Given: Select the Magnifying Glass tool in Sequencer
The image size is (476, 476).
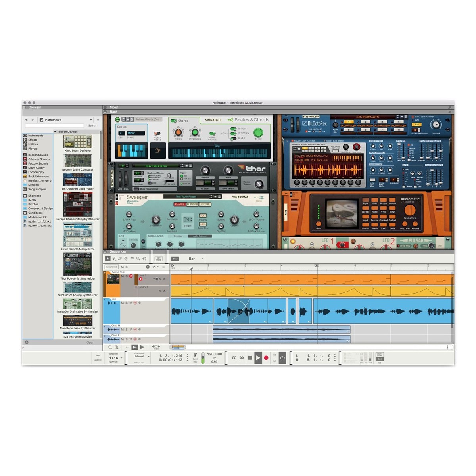Looking at the screenshot, I should [x=138, y=259].
